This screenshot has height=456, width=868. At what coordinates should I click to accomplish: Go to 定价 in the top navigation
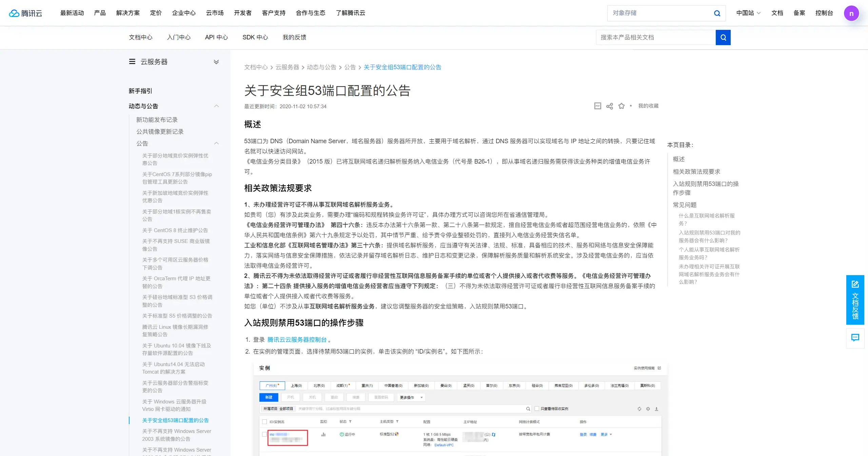156,13
